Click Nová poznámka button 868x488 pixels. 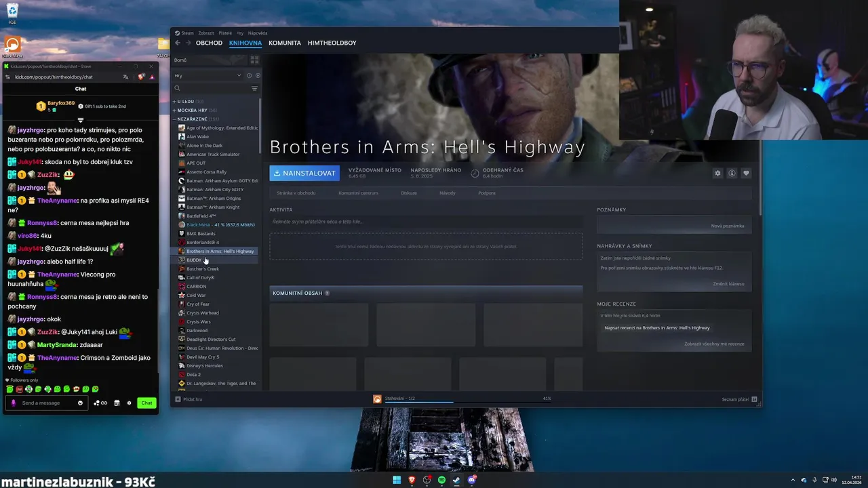pos(728,226)
